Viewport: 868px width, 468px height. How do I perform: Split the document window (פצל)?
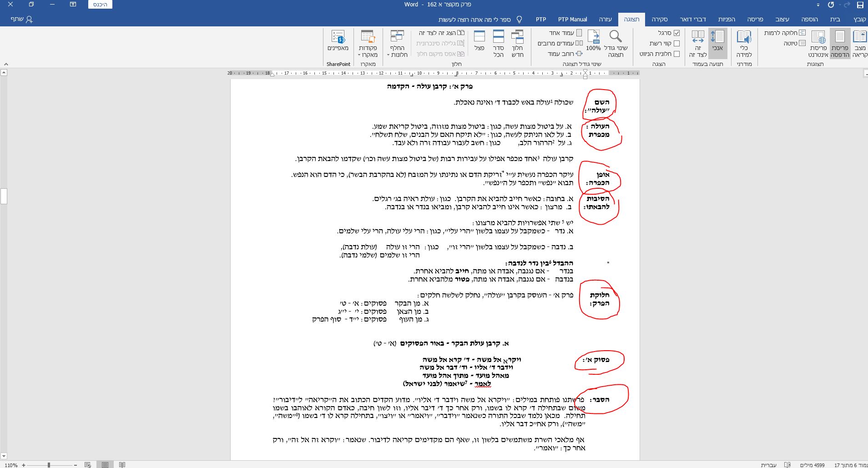[479, 41]
